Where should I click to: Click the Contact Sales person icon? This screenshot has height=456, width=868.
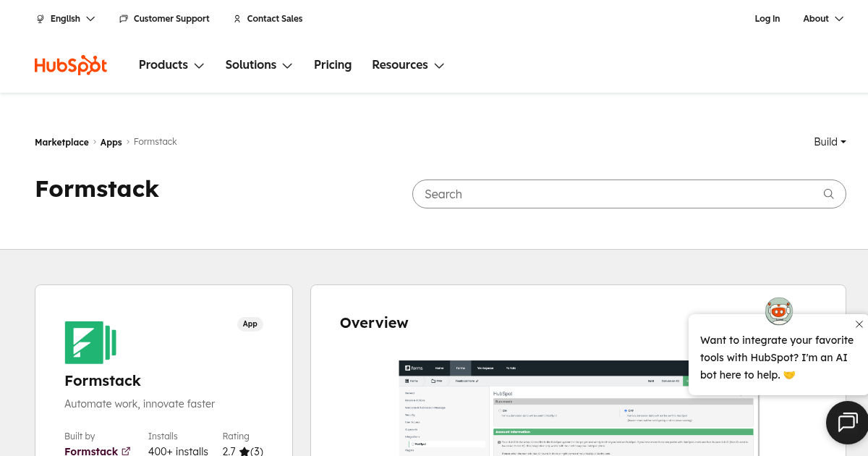(x=237, y=19)
